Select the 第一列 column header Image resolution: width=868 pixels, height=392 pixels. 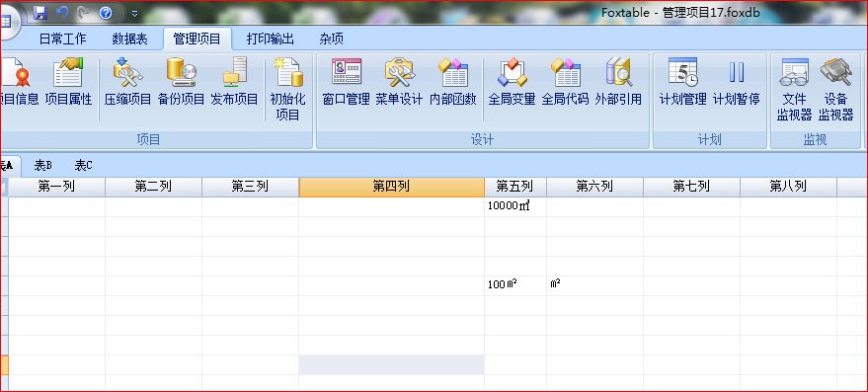[56, 187]
